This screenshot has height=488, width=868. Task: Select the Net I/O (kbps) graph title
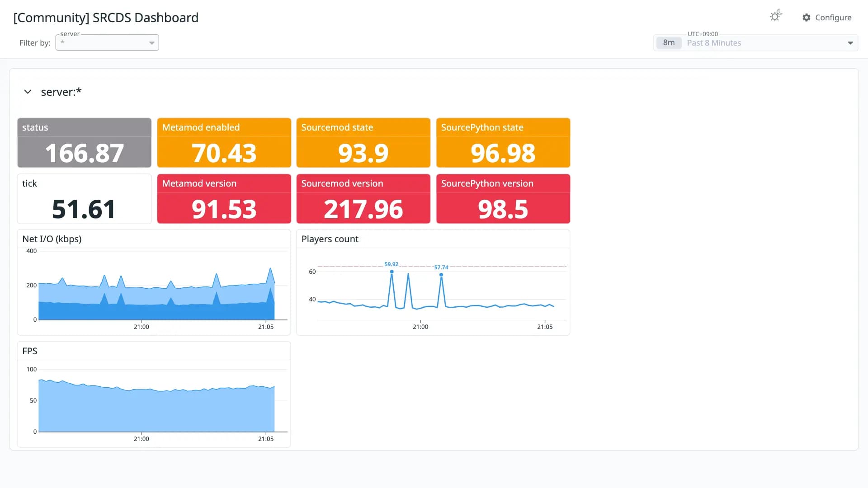pos(52,239)
